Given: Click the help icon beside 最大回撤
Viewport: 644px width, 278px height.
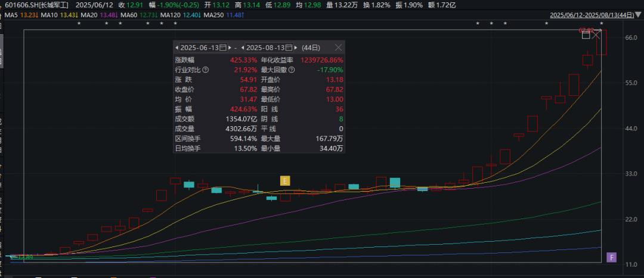Looking at the screenshot, I should coord(293,70).
